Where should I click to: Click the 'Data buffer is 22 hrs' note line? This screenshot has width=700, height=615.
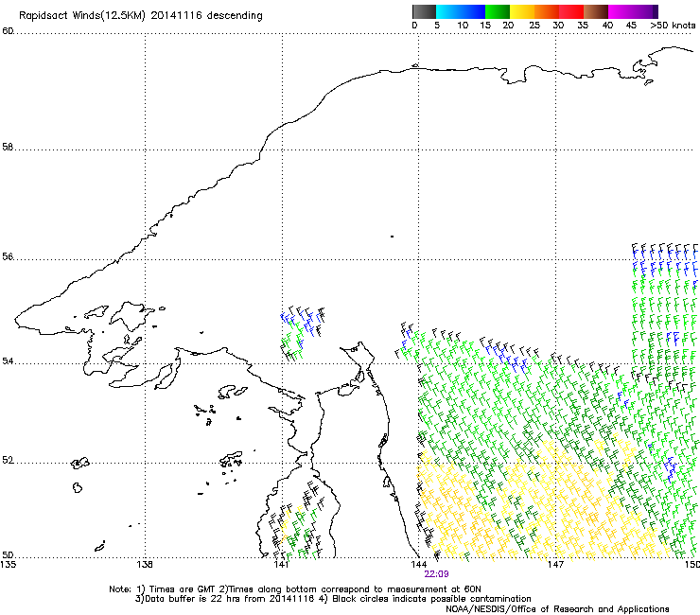(x=333, y=599)
